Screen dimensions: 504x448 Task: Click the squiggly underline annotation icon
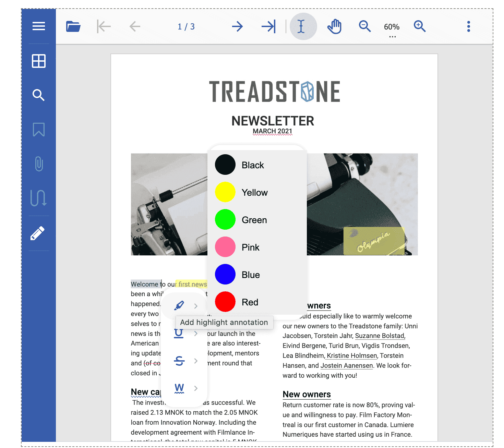179,388
